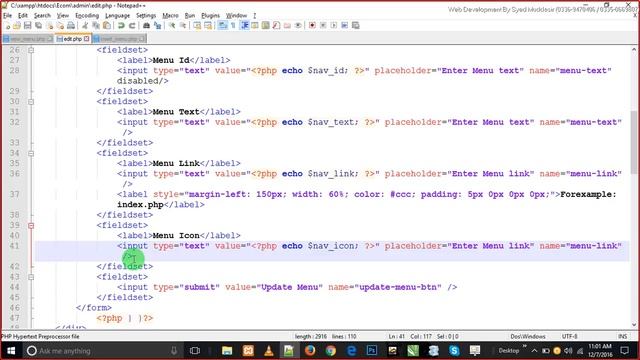Collapse the fieldset fold on line 34
Viewport: 640px width, 360px height.
(x=31, y=153)
